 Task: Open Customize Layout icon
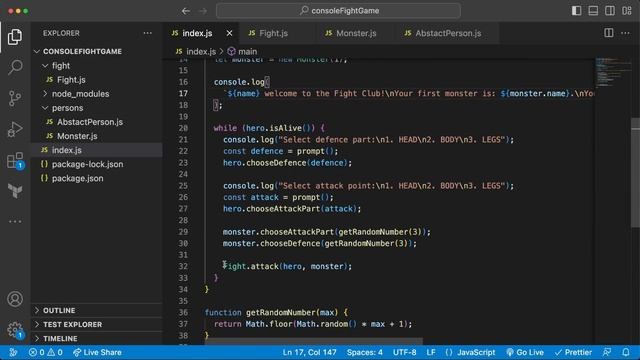627,11
